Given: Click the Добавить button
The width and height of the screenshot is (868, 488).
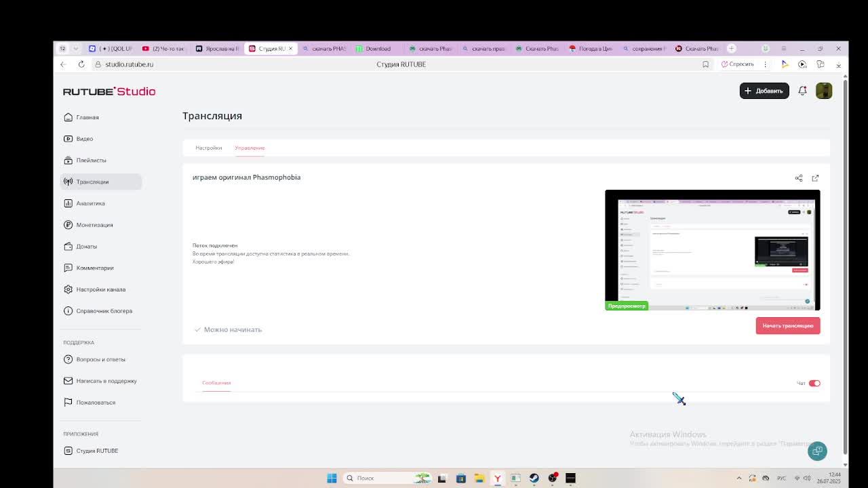Looking at the screenshot, I should (x=764, y=91).
